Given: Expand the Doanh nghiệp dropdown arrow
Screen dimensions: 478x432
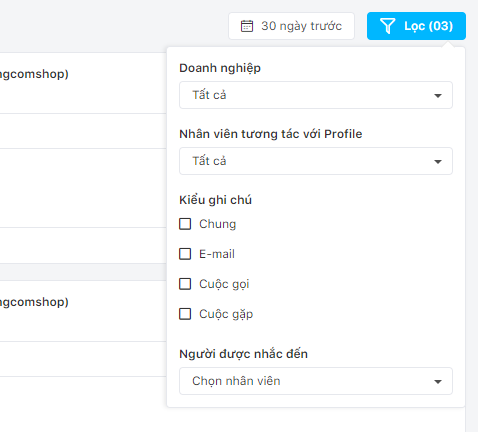Looking at the screenshot, I should point(438,96).
